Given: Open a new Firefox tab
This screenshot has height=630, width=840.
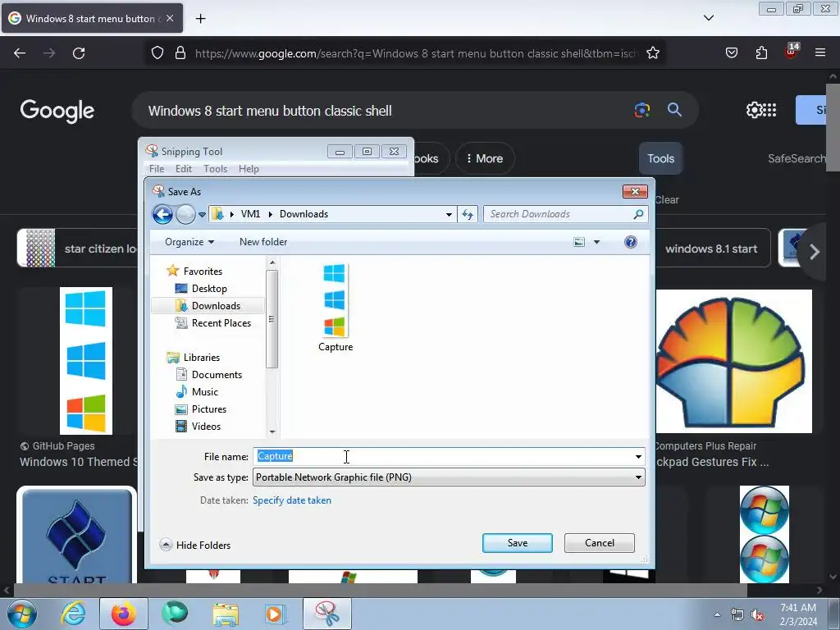Looking at the screenshot, I should (x=200, y=19).
